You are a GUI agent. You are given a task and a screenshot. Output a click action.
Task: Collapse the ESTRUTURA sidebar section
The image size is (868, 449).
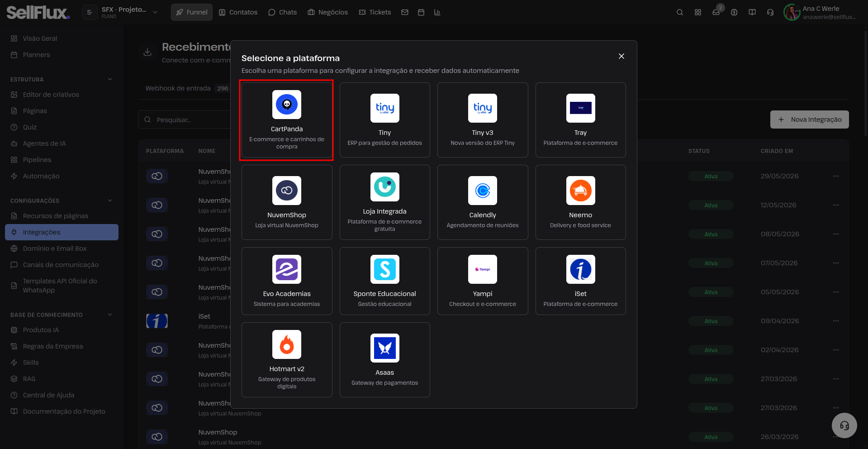(110, 79)
